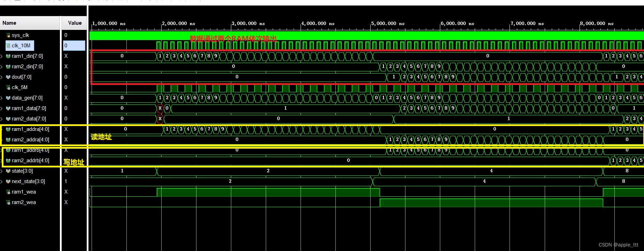Image resolution: width=644 pixels, height=251 pixels.
Task: Click the state waveform segment valued 2
Action: click(268, 171)
